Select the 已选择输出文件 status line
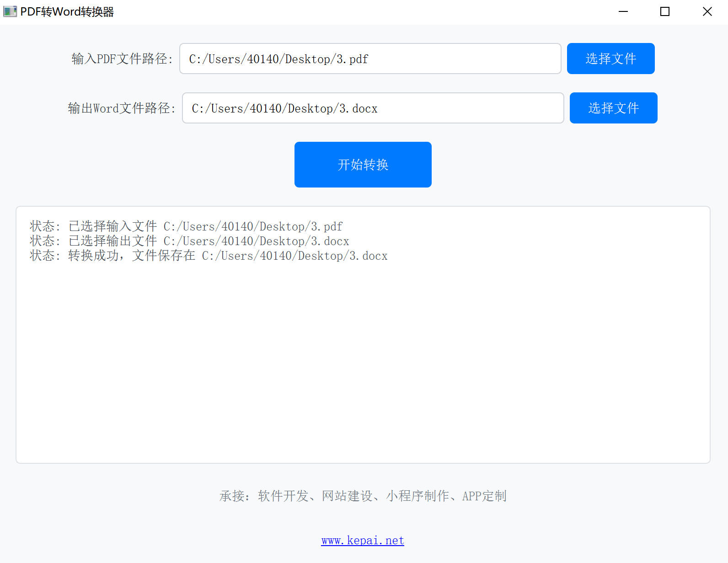Screen dimensions: 728x563 [x=189, y=241]
